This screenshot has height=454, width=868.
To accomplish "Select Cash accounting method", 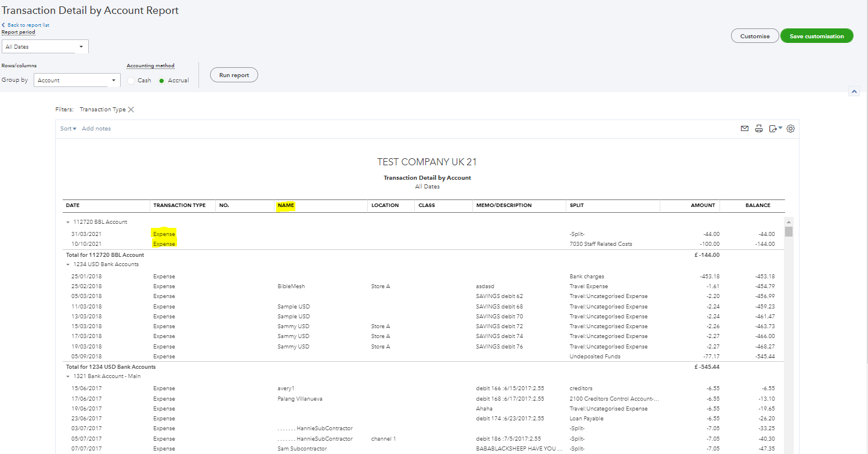I will 131,81.
